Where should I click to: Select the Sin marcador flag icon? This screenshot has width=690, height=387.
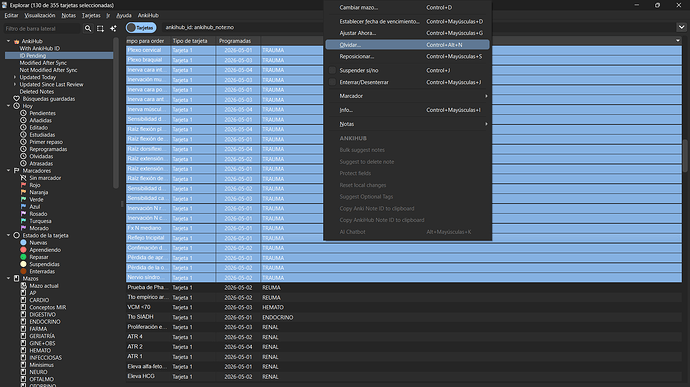click(23, 178)
